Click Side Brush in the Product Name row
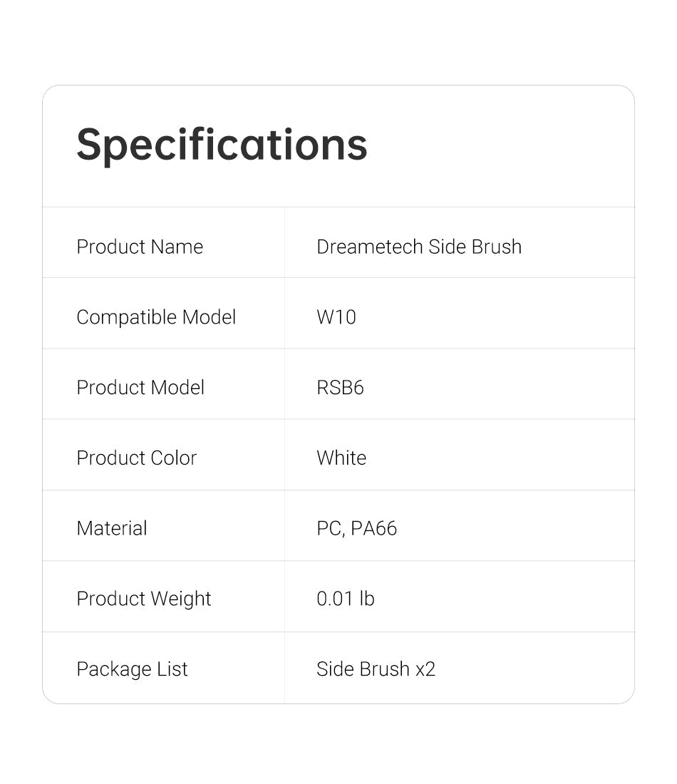 click(475, 247)
